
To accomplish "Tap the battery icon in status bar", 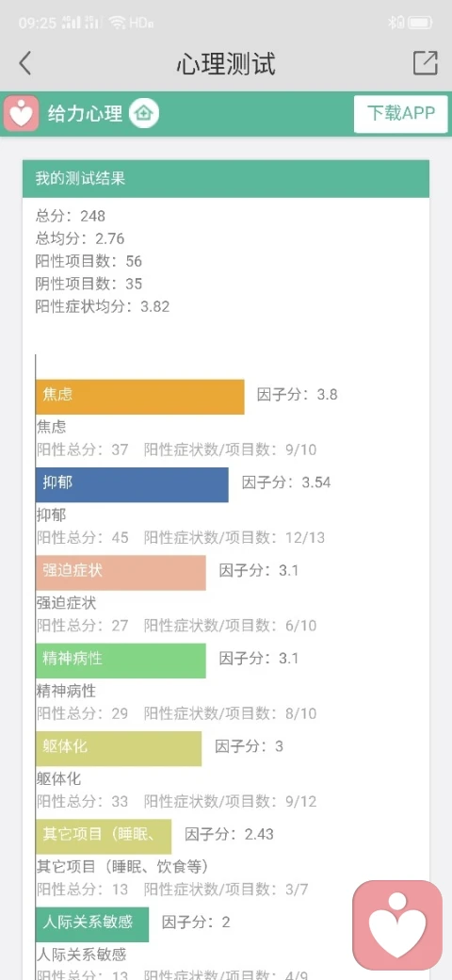I will [420, 24].
